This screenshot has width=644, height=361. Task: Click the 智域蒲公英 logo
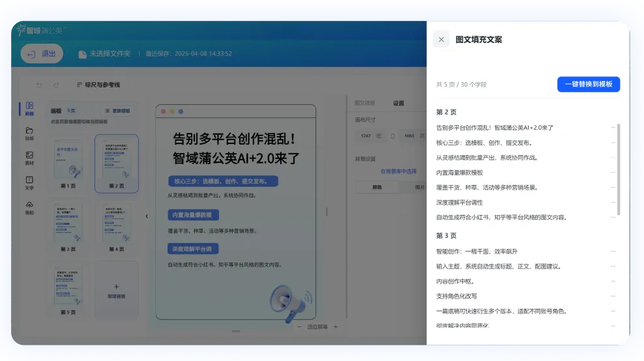(x=42, y=30)
